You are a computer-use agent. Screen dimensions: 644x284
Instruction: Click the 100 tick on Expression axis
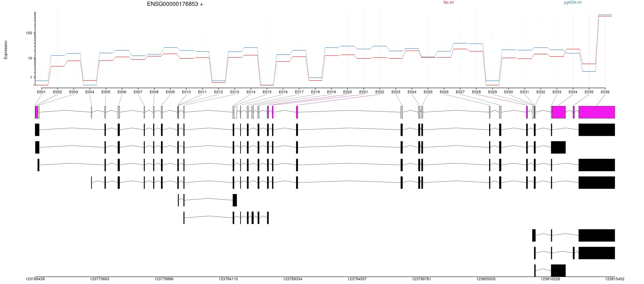tap(29, 33)
